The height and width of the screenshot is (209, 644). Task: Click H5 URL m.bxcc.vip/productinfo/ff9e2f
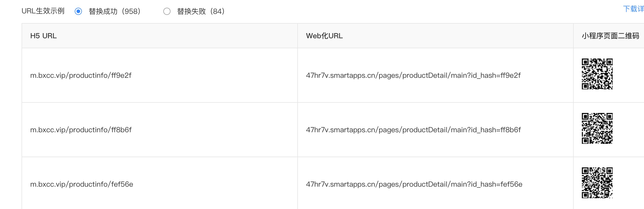81,75
